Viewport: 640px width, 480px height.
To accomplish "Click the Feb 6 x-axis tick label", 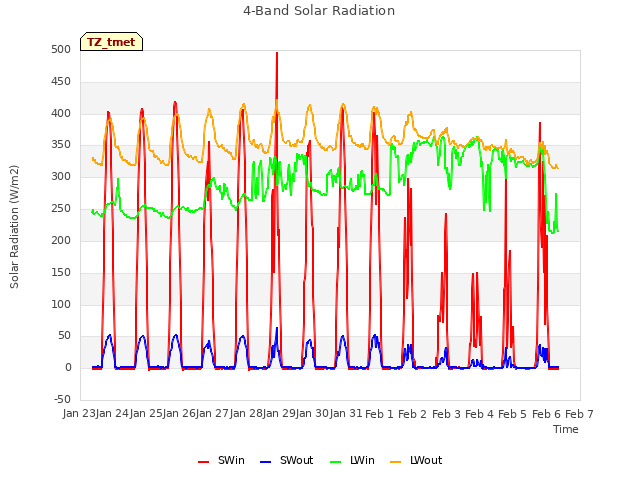I will (x=546, y=414).
